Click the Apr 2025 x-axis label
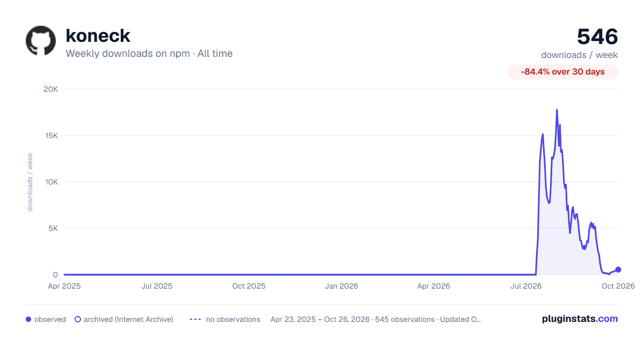Screen dimensions: 644x338 tap(64, 286)
